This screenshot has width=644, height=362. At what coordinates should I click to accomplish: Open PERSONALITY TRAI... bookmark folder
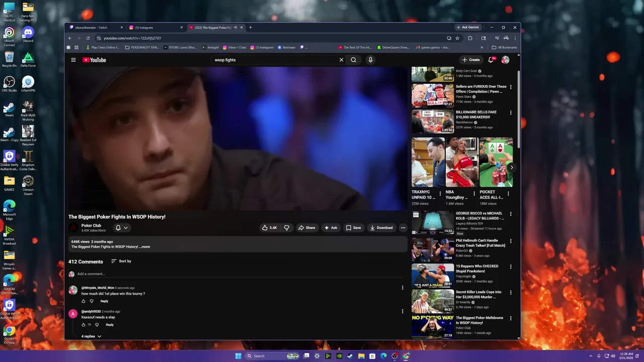pos(142,47)
